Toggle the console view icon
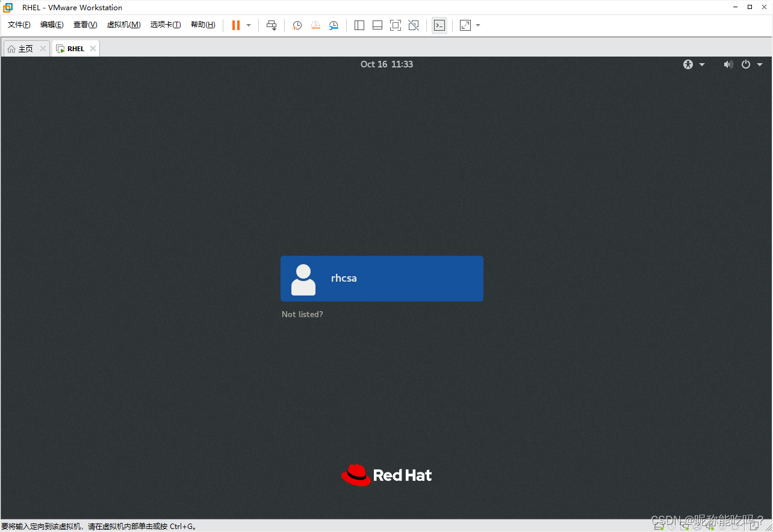 tap(439, 25)
